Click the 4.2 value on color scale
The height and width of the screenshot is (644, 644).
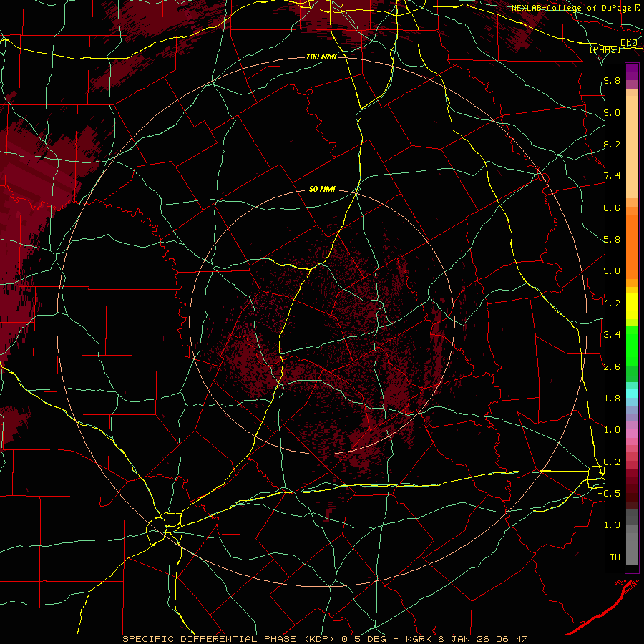[612, 303]
